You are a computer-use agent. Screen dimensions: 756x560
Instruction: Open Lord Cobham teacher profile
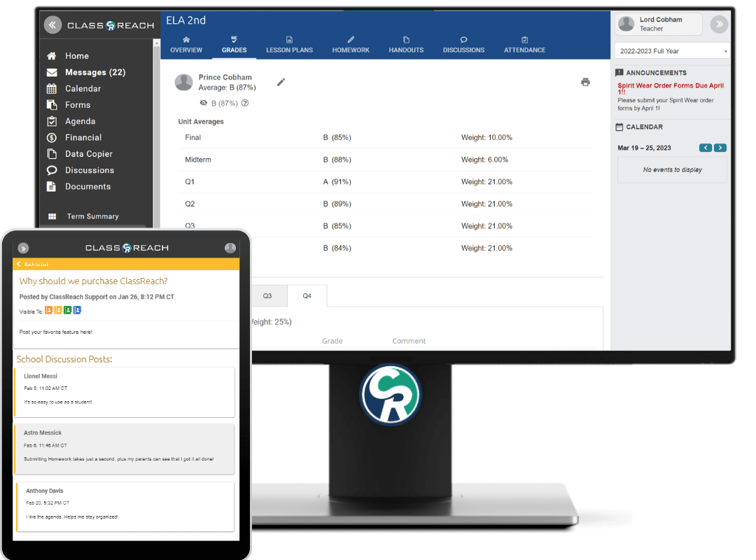658,24
